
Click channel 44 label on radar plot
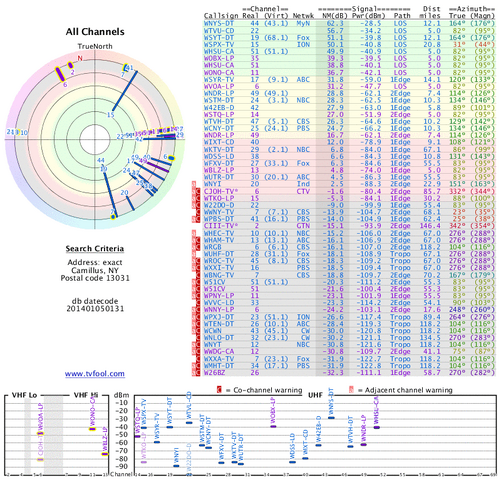101,161
